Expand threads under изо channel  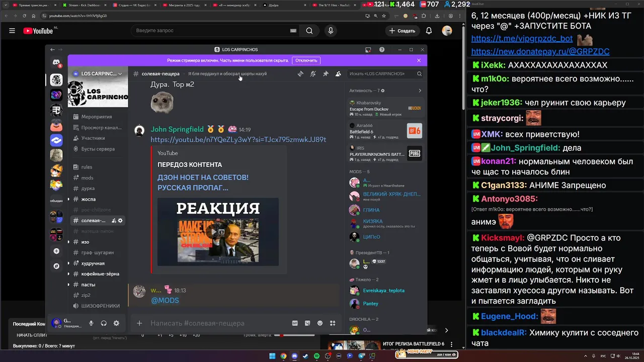click(x=69, y=242)
